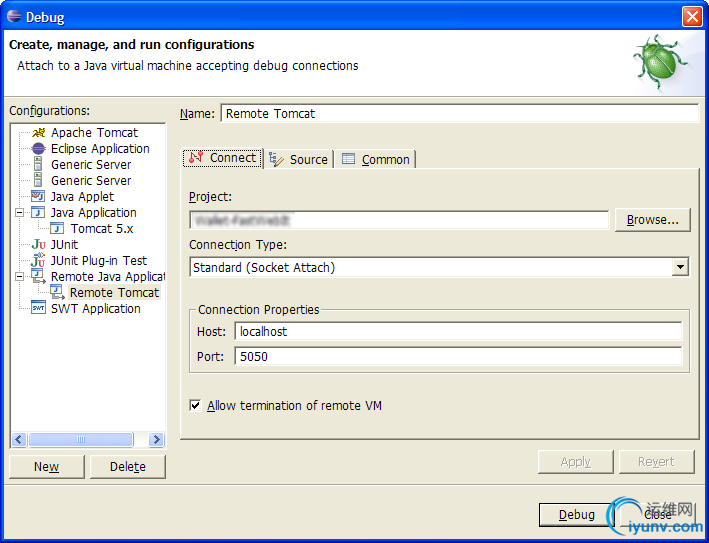Collapse the Java Application tree node
Viewport: 709px width, 543px height.
(19, 212)
